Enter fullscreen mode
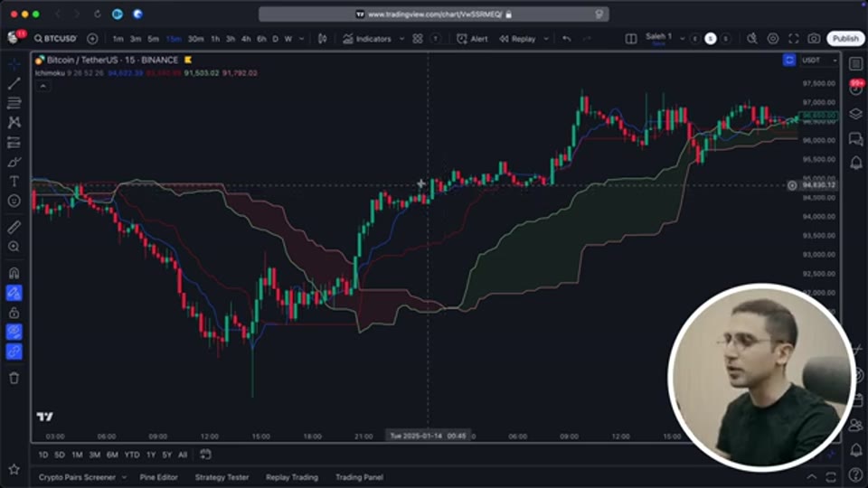Image resolution: width=868 pixels, height=488 pixels. [794, 39]
